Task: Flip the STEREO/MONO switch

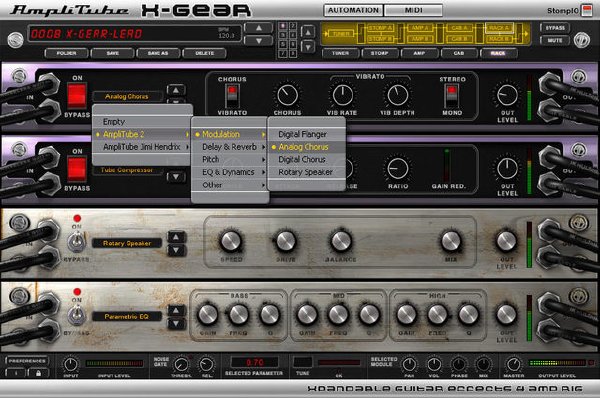Action: pos(452,96)
